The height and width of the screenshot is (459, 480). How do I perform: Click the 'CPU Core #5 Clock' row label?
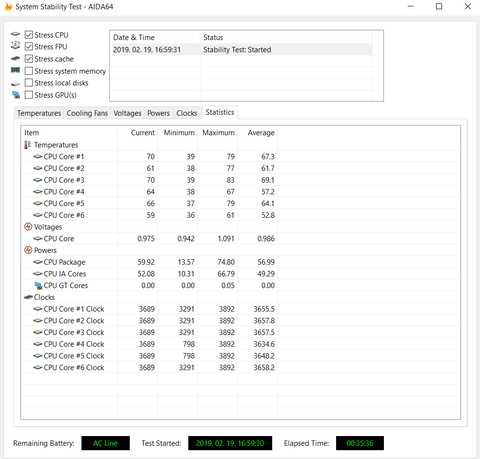click(x=74, y=356)
